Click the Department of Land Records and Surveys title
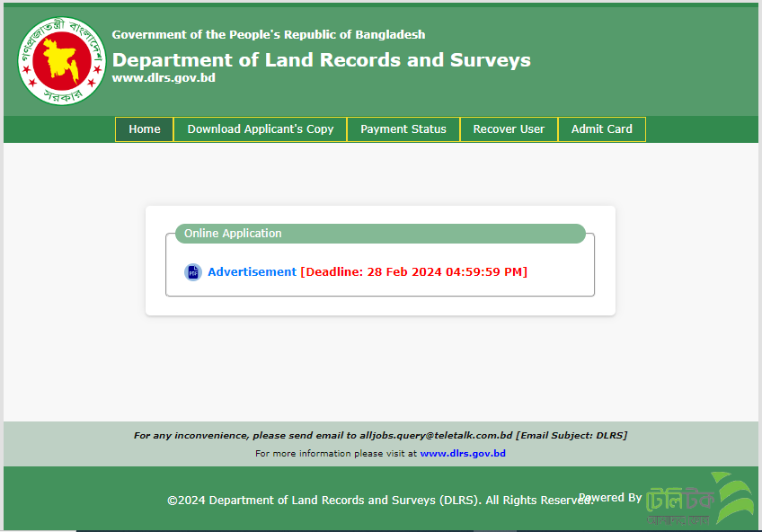This screenshot has height=532, width=762. tap(321, 60)
